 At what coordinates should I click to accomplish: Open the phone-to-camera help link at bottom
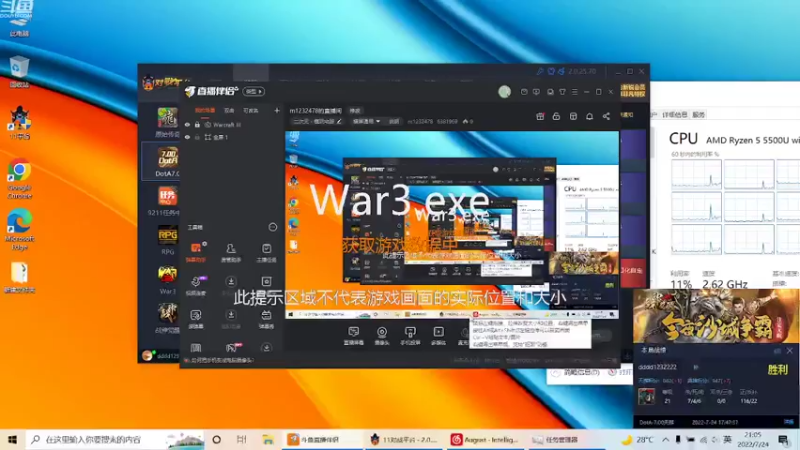219,360
